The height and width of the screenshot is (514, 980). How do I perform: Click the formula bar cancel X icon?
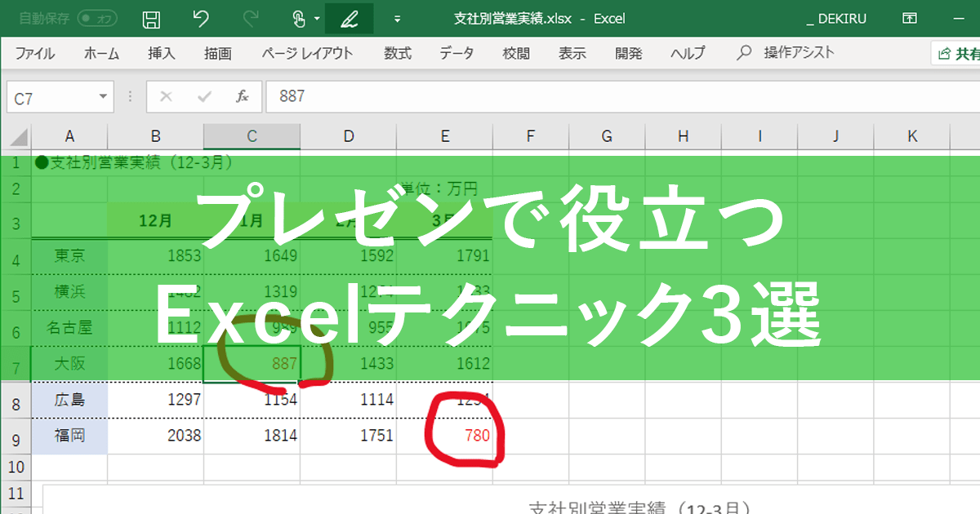point(166,96)
